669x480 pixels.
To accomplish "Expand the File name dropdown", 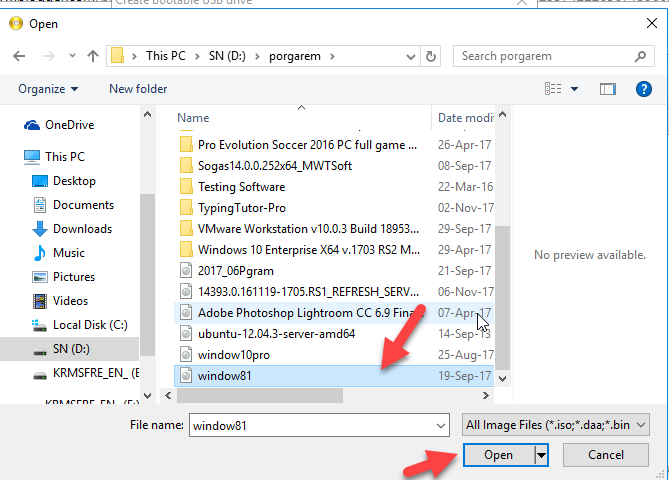I will (x=441, y=425).
